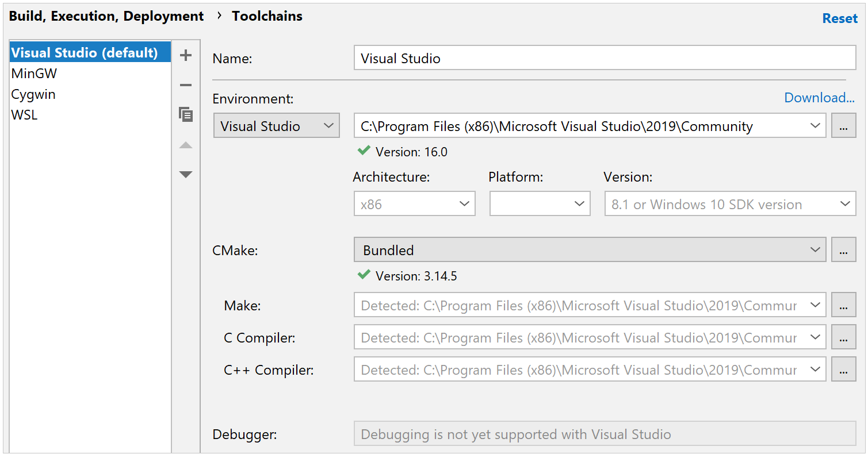Viewport: 868px width, 454px height.
Task: Expand the C Compiler dropdown
Action: [x=815, y=337]
